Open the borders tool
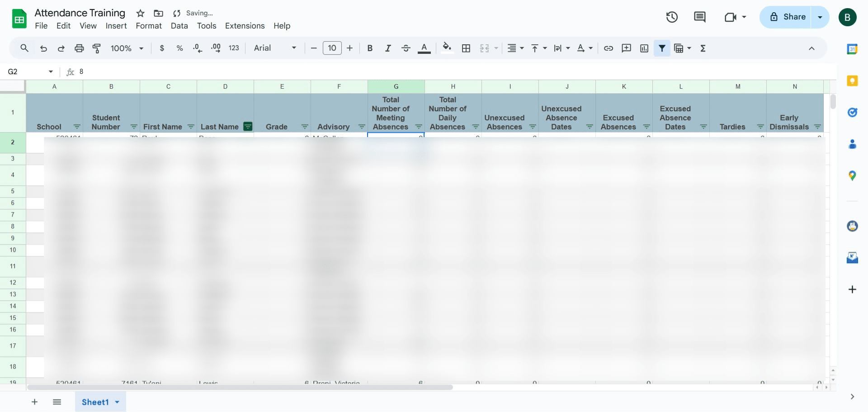Image resolution: width=868 pixels, height=412 pixels. tap(466, 48)
